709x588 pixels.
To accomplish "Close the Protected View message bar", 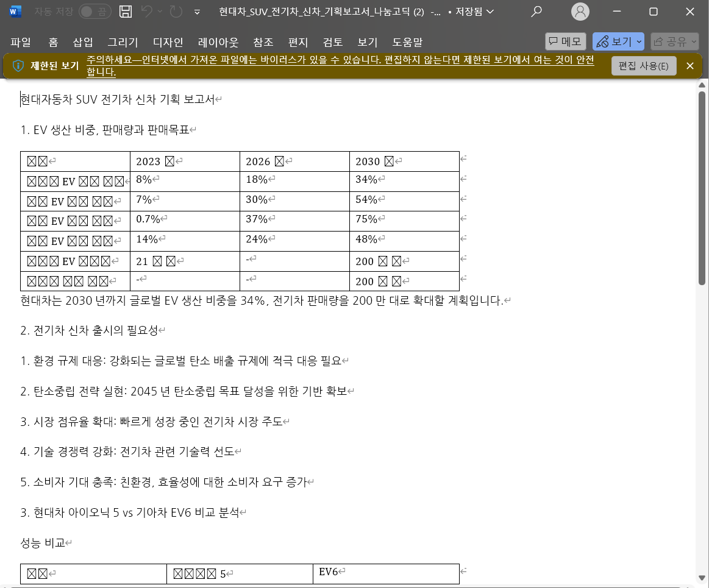I will click(x=690, y=66).
